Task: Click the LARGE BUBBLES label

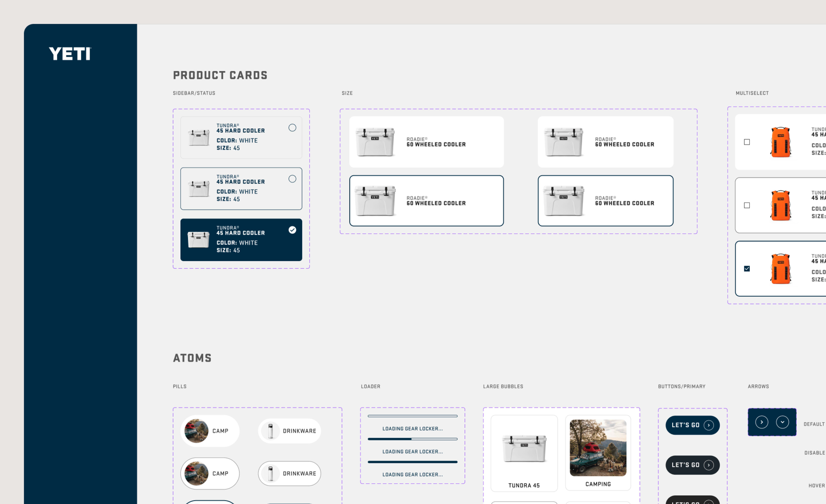Action: click(503, 386)
